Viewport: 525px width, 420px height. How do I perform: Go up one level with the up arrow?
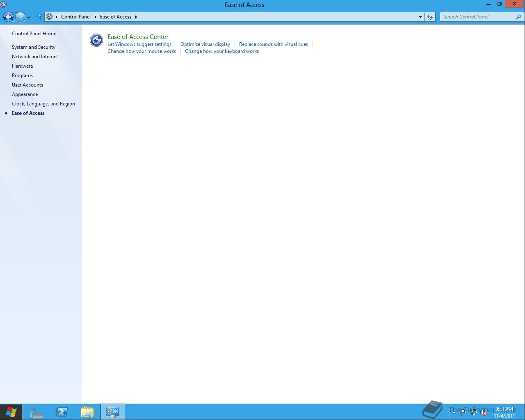point(39,17)
